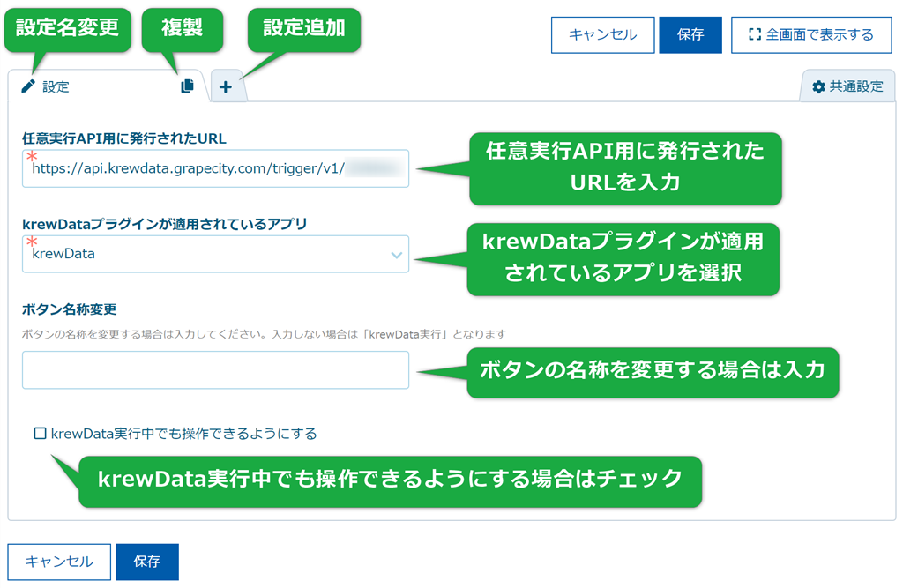The image size is (903, 588).
Task: Focus the 任意実行API用 URL input field
Action: pos(215,168)
